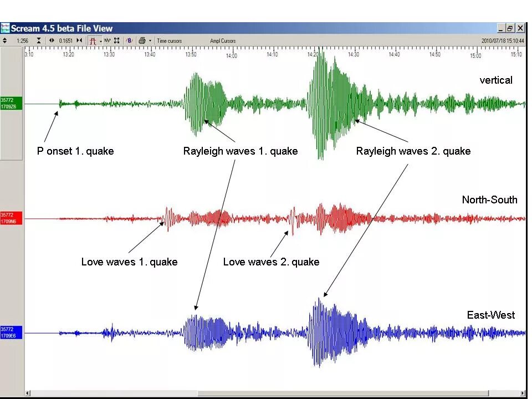Viewport: 532px width, 399px height.
Task: Click the Time cursors button
Action: pyautogui.click(x=170, y=40)
